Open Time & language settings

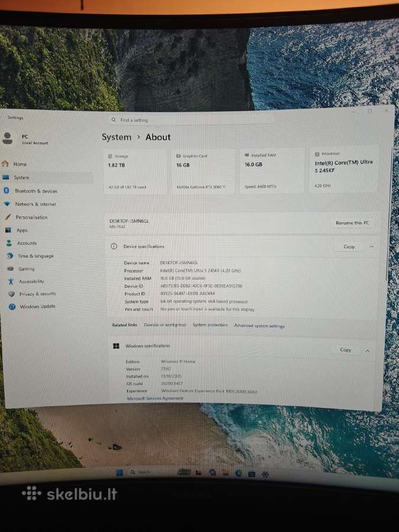point(35,256)
